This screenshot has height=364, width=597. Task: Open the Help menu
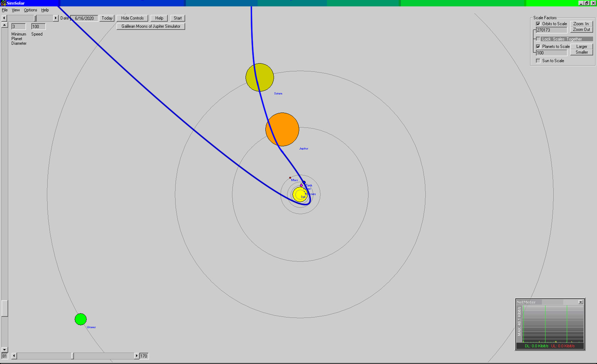(x=45, y=10)
